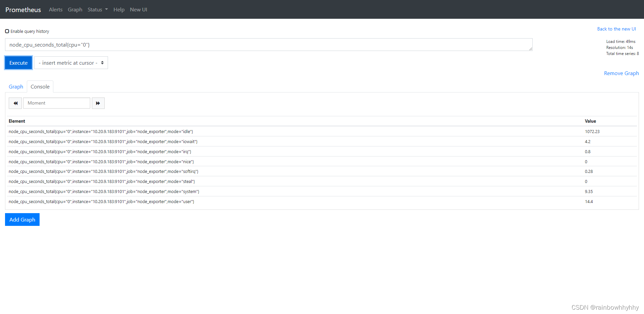
Task: Switch to New UI from navbar
Action: 139,9
